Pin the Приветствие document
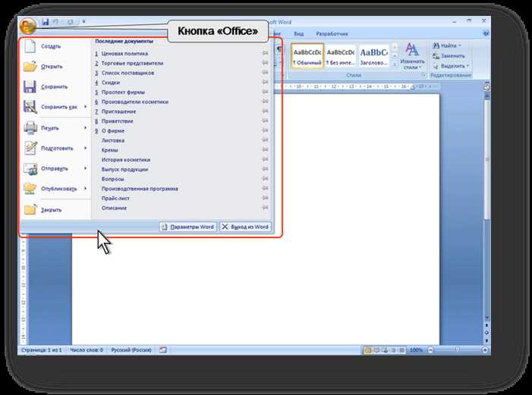 265,121
